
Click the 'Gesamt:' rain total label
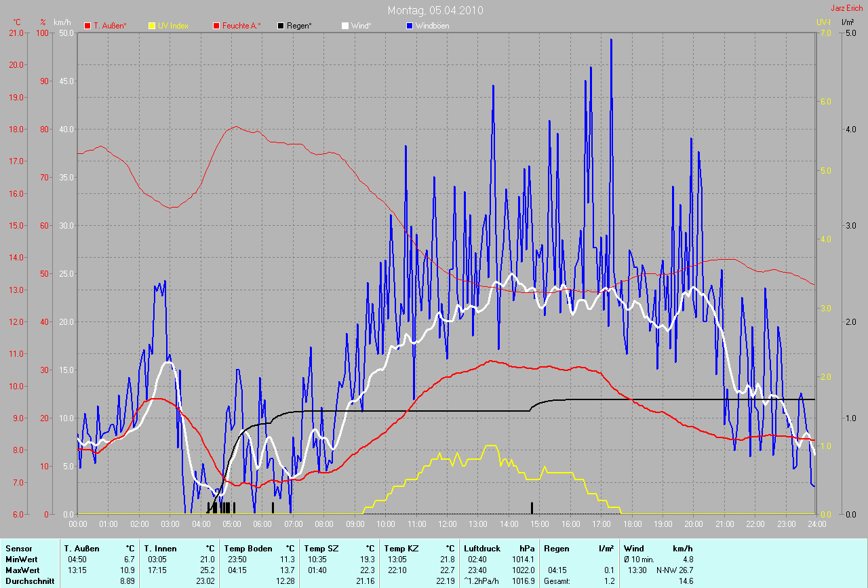[x=557, y=581]
